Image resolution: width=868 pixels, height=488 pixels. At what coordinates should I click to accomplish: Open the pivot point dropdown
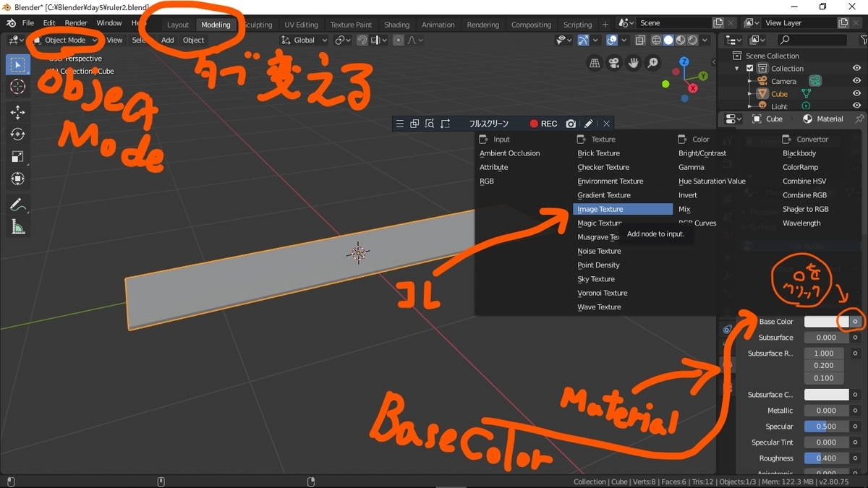pyautogui.click(x=343, y=40)
